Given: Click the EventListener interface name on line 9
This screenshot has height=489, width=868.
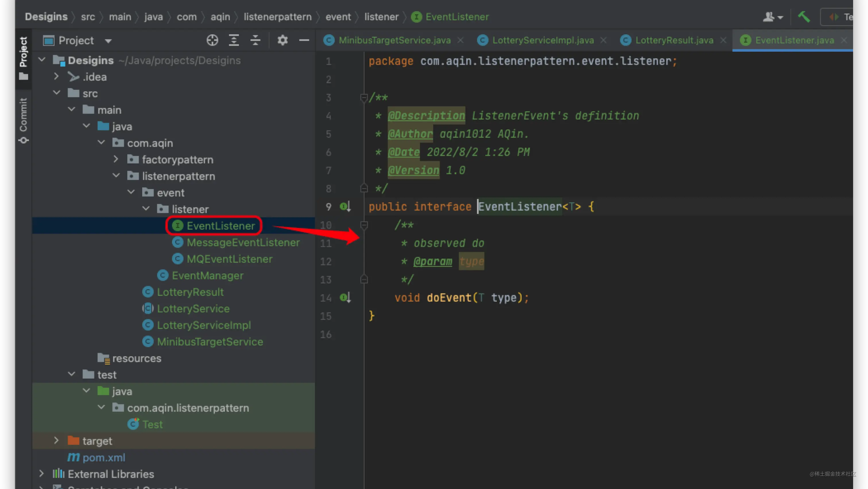Looking at the screenshot, I should point(520,207).
